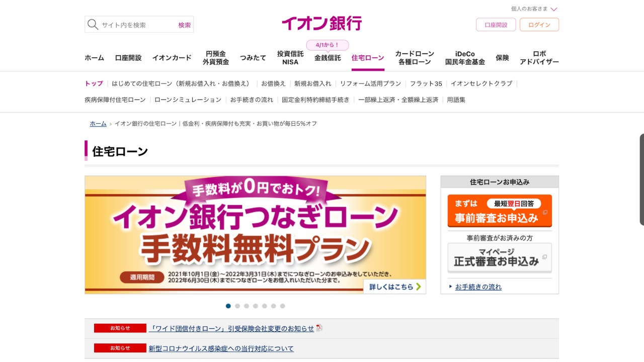
Task: Open the イオンカード menu item
Action: click(x=172, y=58)
